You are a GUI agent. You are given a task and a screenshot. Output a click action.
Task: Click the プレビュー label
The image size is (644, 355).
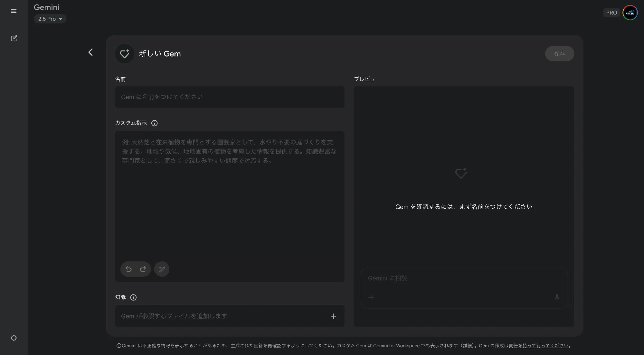click(x=367, y=79)
